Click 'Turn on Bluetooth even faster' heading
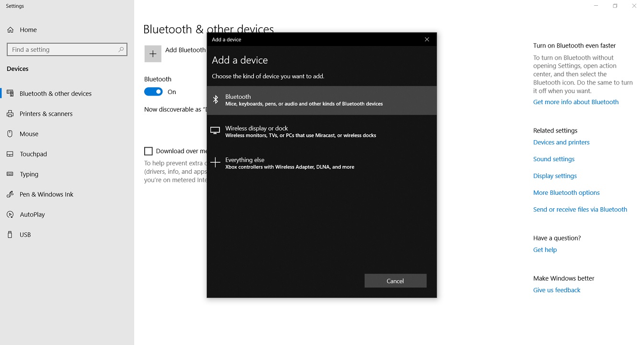Viewport: 644px width, 345px height. coord(575,46)
